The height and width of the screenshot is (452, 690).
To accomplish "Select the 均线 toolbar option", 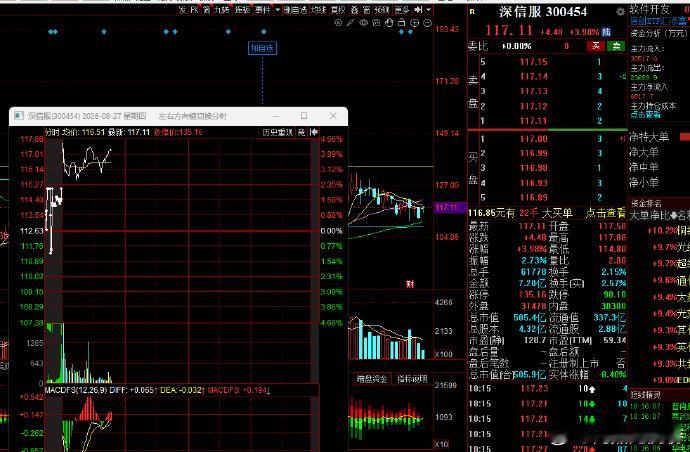I will 318,10.
